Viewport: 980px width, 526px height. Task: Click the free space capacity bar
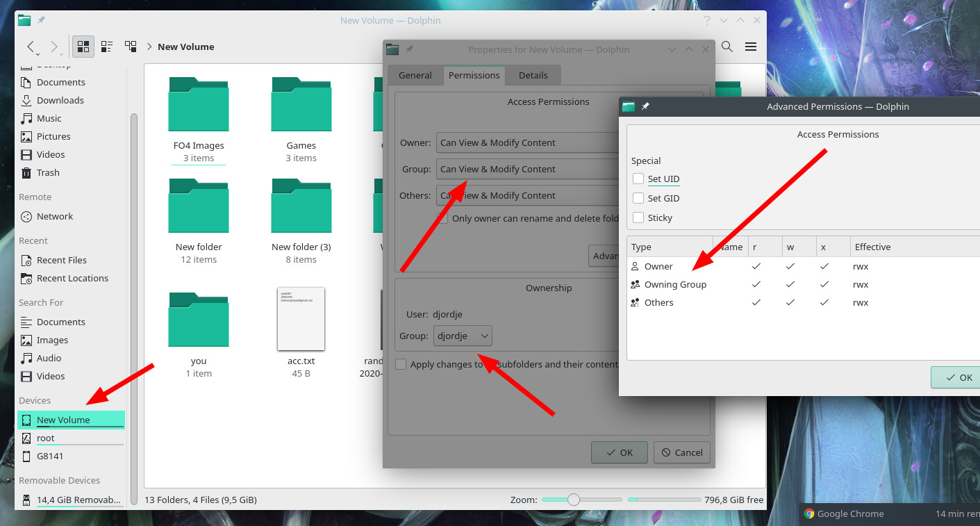coord(664,500)
